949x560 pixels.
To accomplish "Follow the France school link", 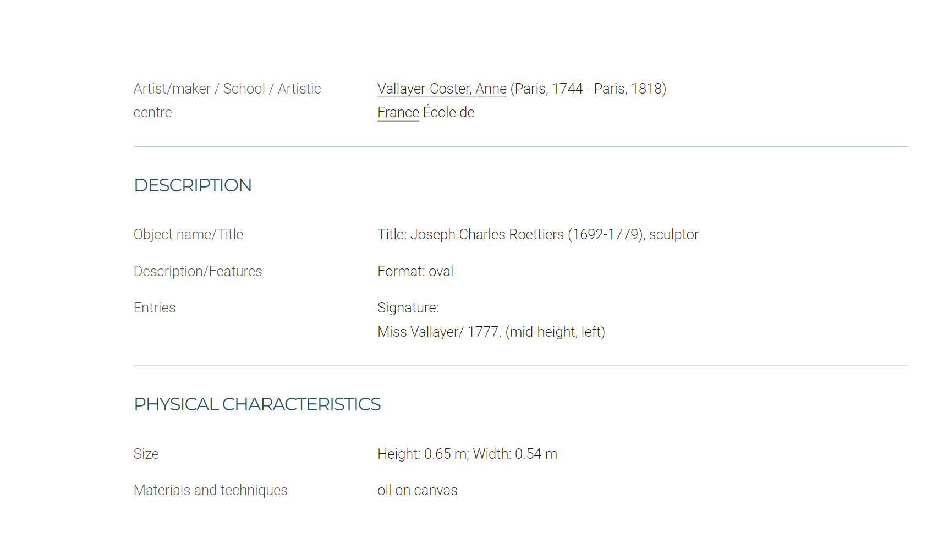I will pyautogui.click(x=398, y=112).
